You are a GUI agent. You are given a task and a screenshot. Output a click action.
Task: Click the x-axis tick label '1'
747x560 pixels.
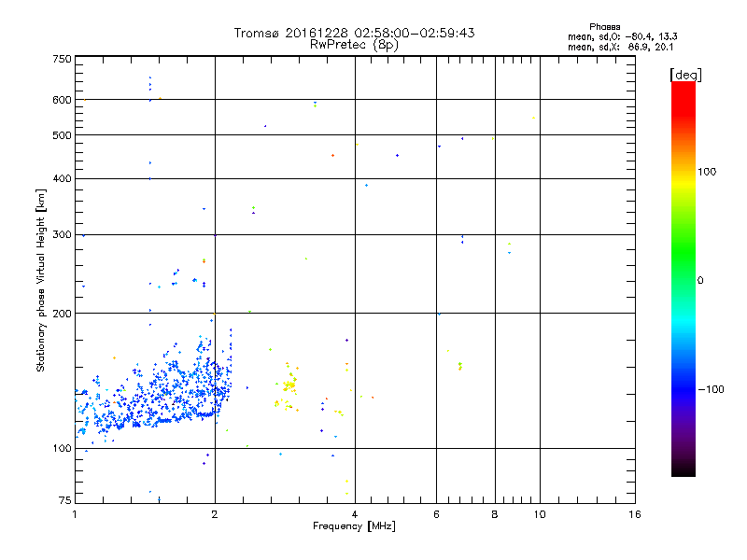(75, 514)
